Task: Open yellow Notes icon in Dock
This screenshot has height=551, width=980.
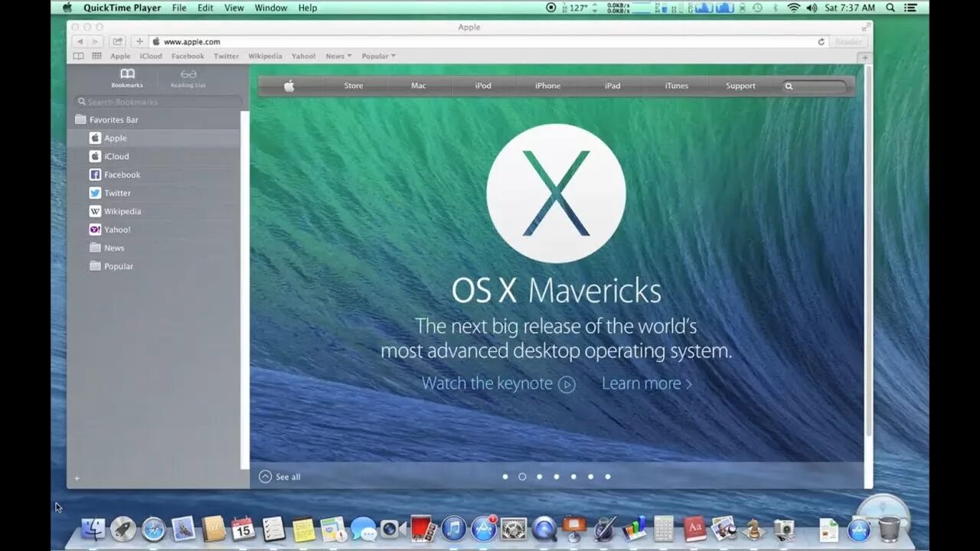Action: coord(304,529)
